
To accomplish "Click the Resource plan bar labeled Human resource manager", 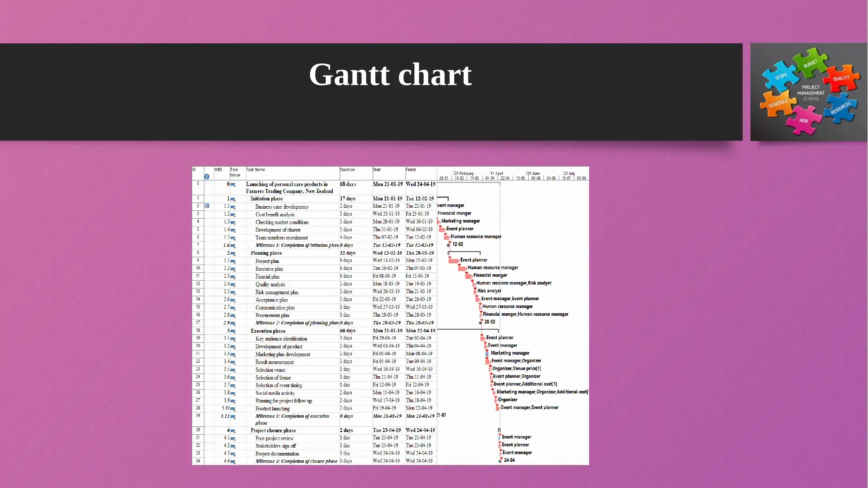I will pyautogui.click(x=462, y=269).
